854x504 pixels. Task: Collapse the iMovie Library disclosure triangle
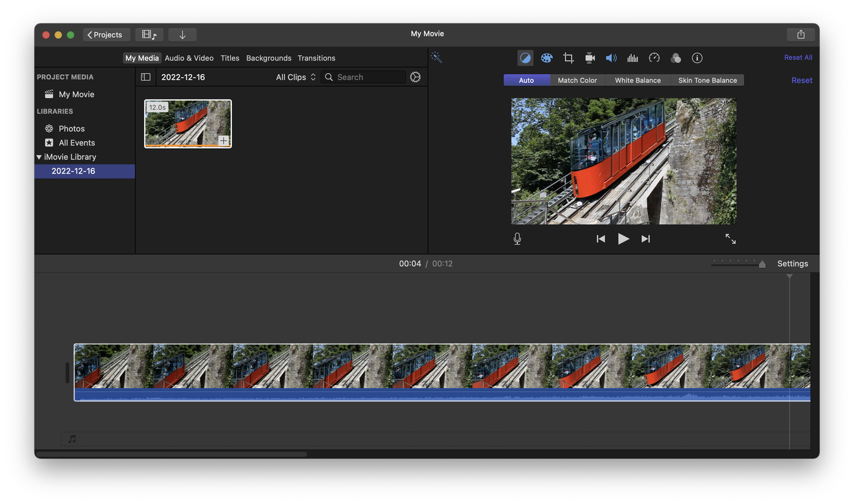point(39,157)
